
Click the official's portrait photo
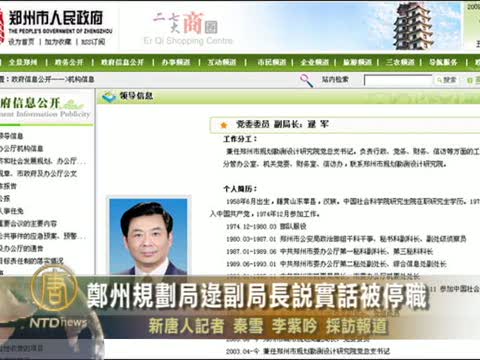click(x=148, y=237)
